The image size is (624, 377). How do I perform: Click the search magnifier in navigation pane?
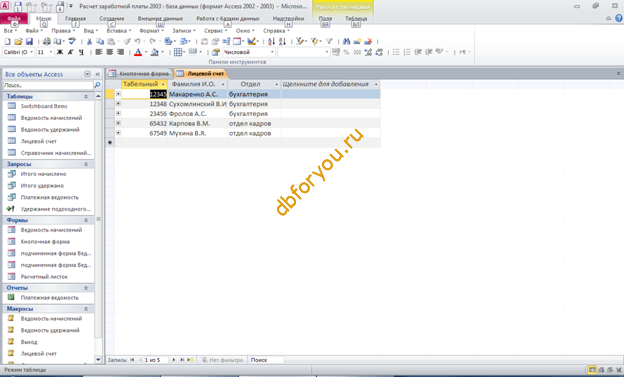[x=97, y=85]
